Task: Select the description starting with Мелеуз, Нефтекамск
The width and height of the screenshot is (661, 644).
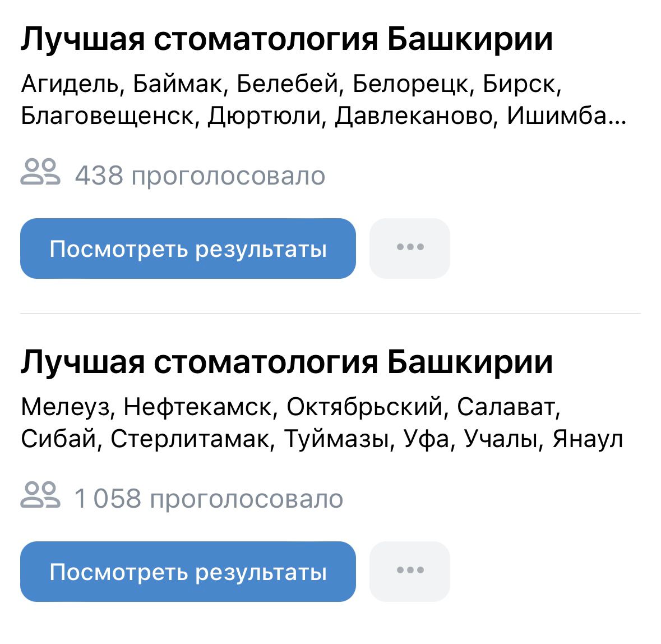Action: tap(322, 422)
